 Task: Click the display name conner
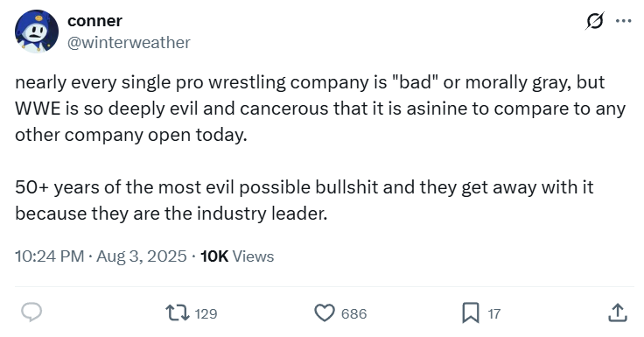coord(94,20)
